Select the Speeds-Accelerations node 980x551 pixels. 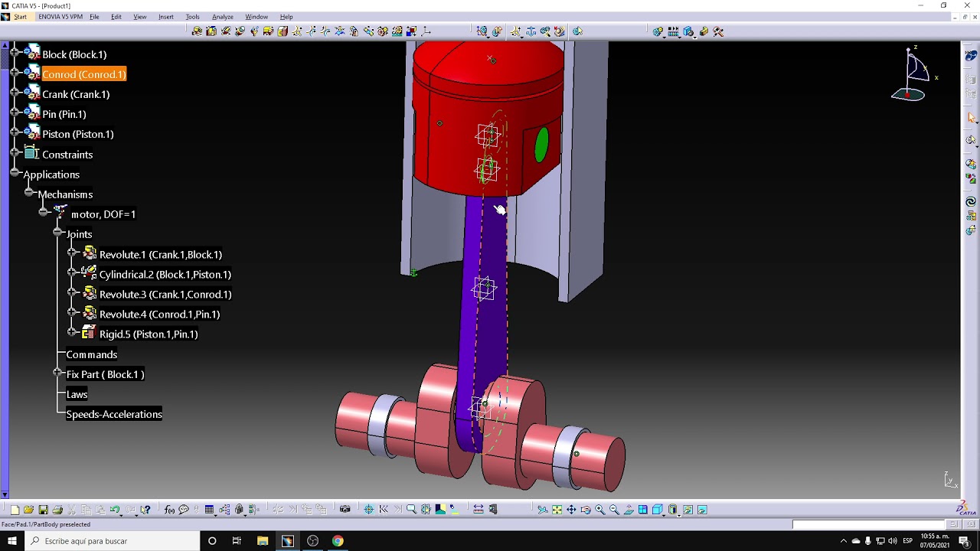tap(114, 414)
